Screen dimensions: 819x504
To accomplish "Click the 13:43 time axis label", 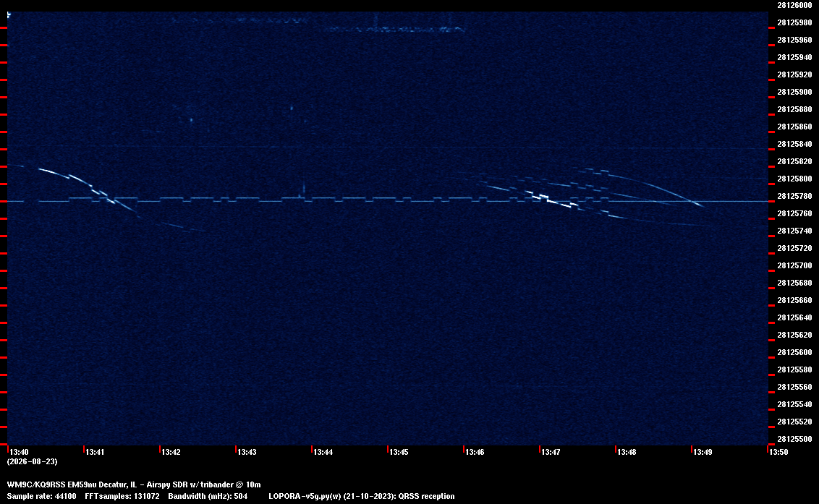I will (x=247, y=452).
